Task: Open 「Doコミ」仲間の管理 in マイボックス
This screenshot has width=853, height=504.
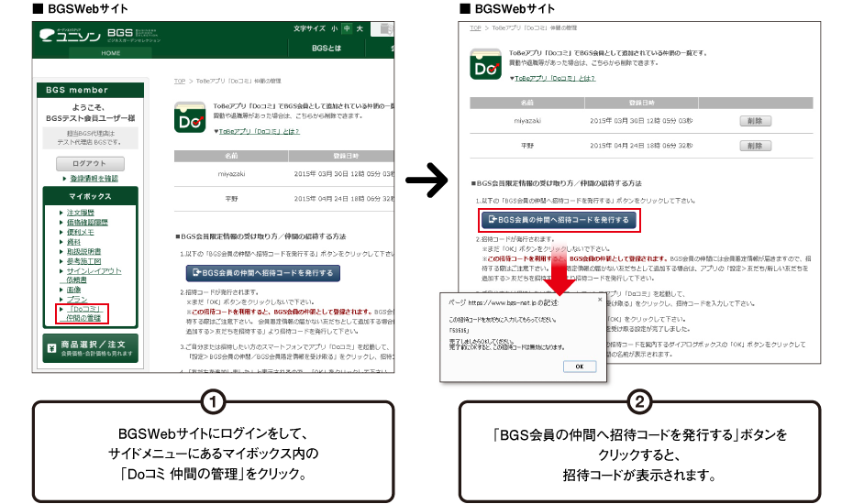Action: pyautogui.click(x=83, y=313)
